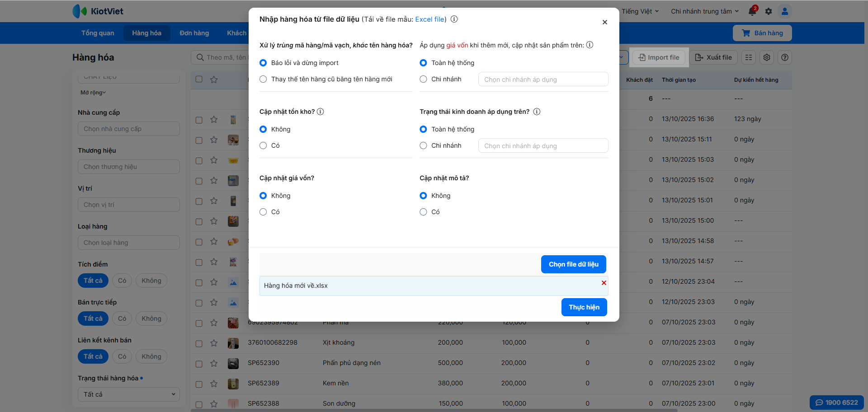
Task: Click the notification bell icon
Action: 752,11
